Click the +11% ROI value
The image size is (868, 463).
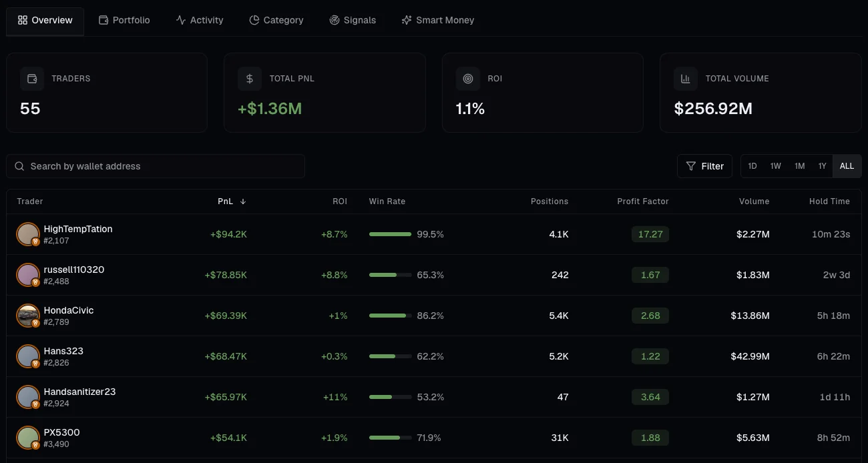[x=335, y=397]
